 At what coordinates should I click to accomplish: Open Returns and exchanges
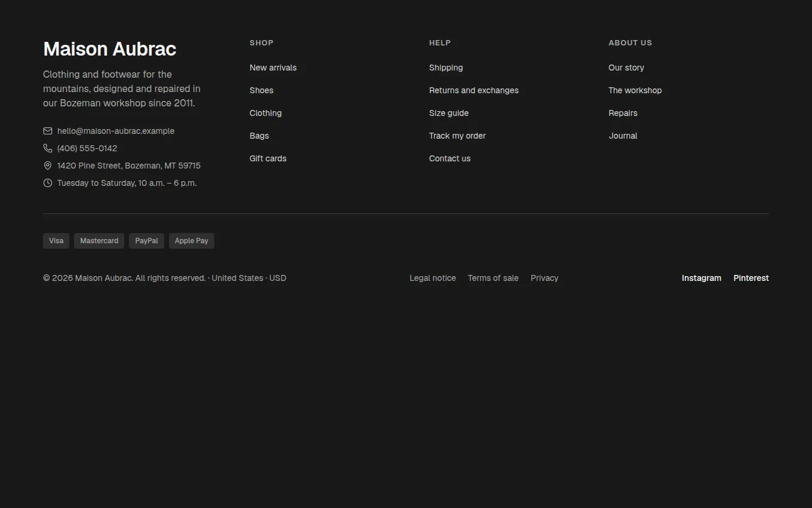click(474, 90)
